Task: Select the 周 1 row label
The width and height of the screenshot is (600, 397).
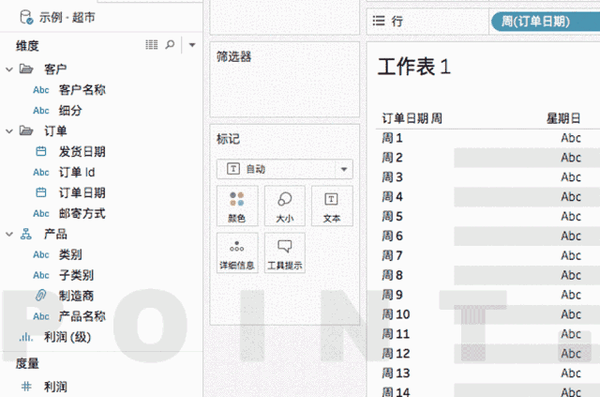Action: pos(392,138)
